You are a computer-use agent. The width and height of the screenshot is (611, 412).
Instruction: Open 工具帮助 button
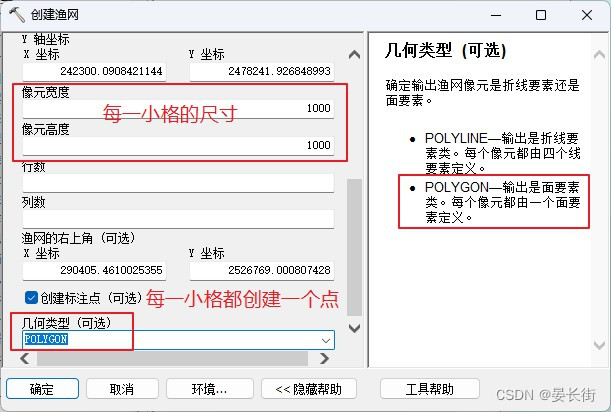pyautogui.click(x=429, y=389)
